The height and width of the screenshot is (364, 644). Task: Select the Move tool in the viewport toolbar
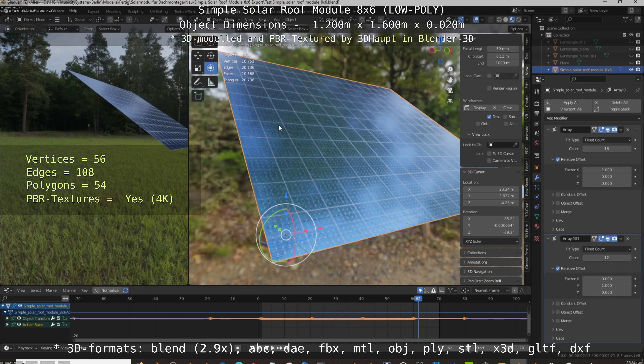198,55
